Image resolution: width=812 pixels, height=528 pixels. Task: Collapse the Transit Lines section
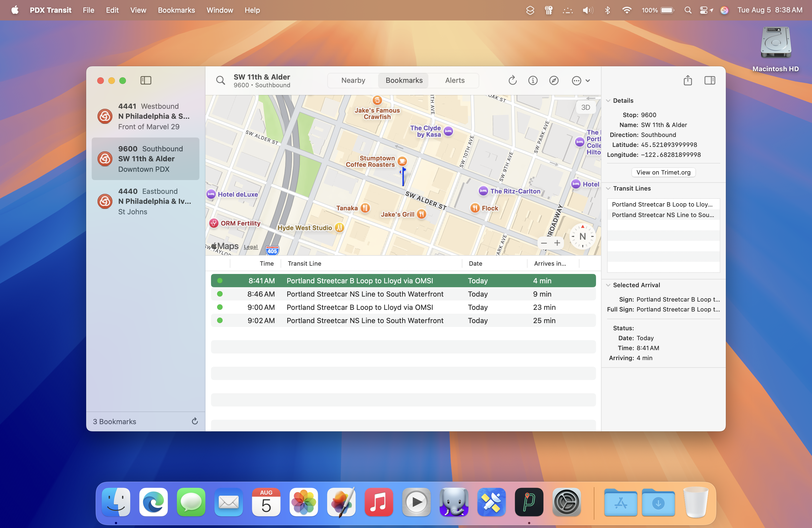(x=608, y=188)
